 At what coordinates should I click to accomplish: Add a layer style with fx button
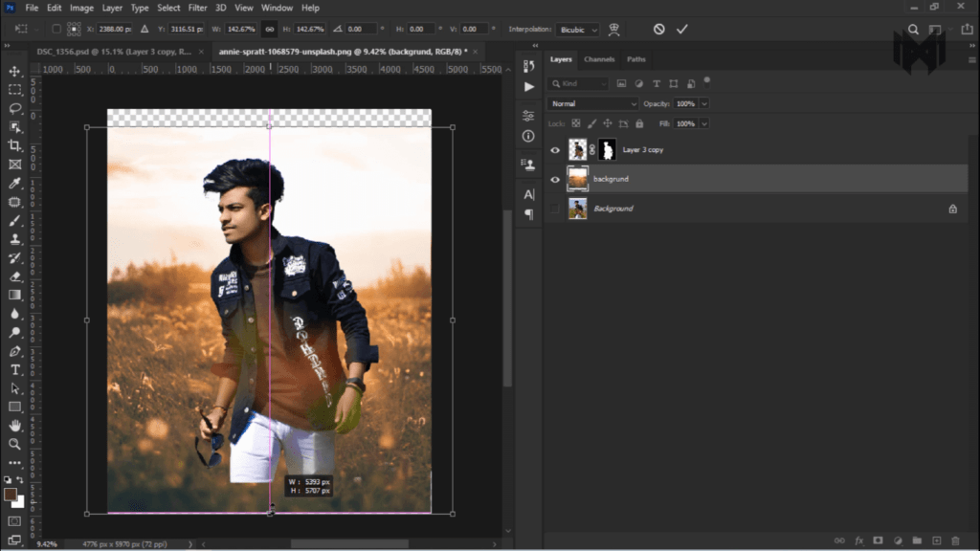click(x=858, y=540)
